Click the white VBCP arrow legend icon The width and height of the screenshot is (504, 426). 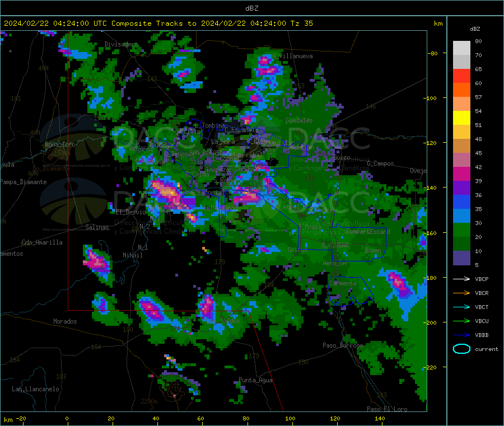click(x=461, y=279)
